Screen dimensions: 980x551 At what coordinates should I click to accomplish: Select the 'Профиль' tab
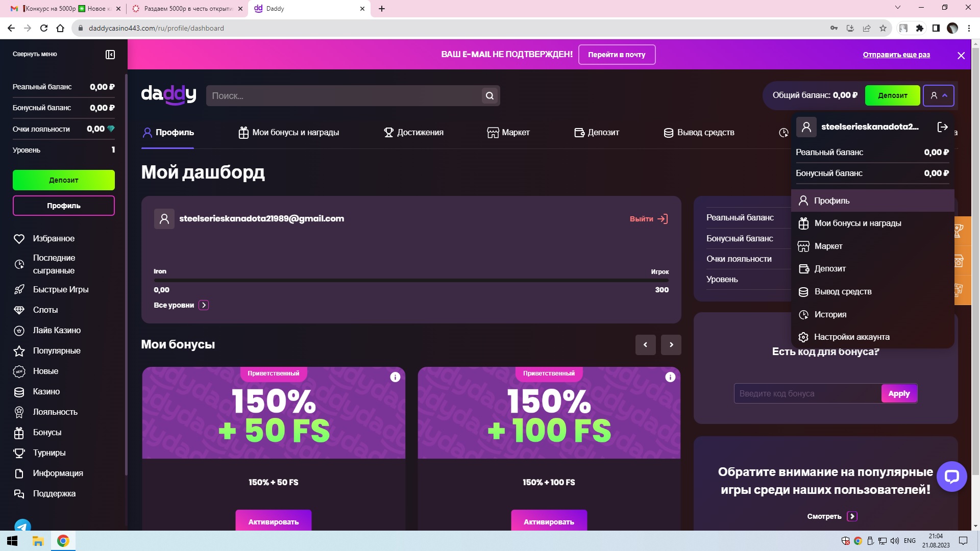point(168,133)
